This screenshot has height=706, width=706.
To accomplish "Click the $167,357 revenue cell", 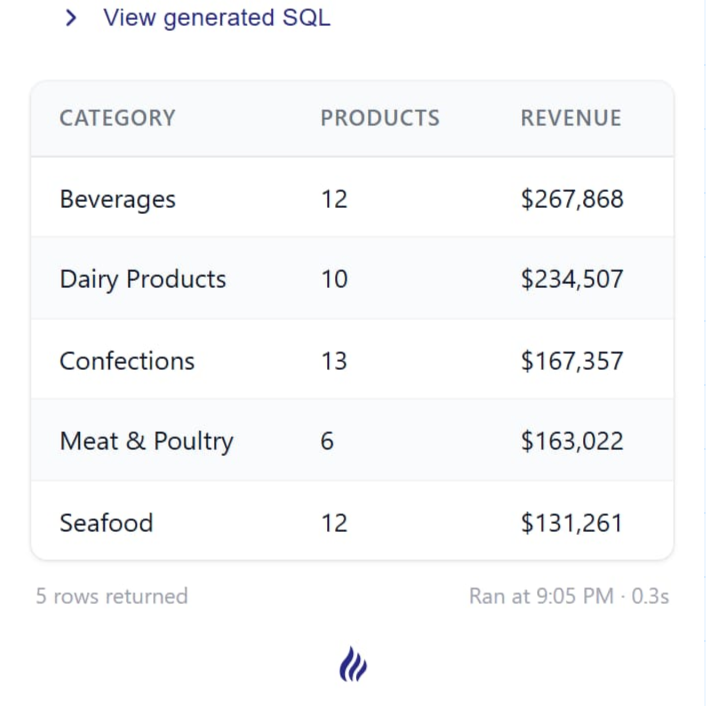I will (x=572, y=360).
